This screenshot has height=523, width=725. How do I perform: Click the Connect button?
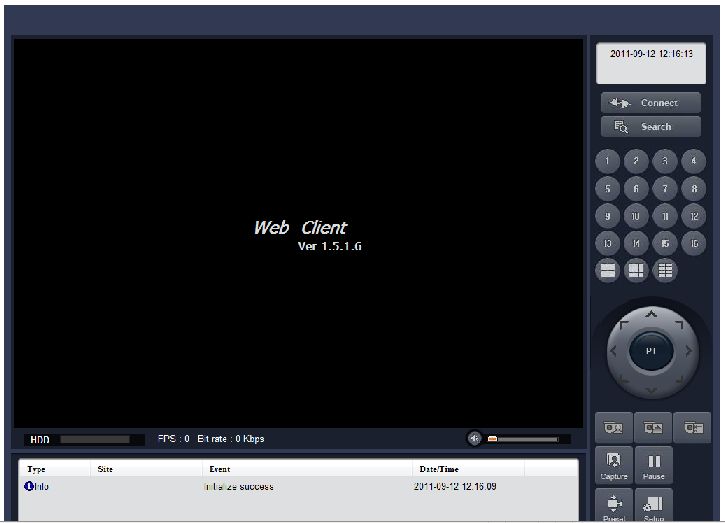pos(651,103)
